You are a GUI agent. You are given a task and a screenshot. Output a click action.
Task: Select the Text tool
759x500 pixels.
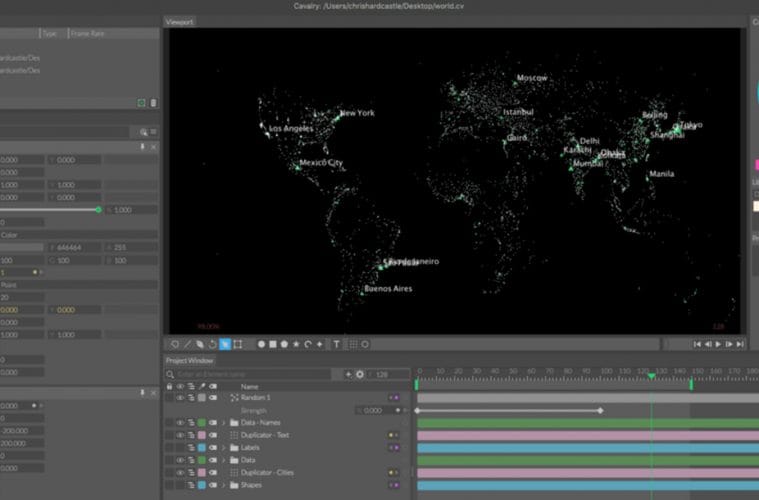coord(336,344)
